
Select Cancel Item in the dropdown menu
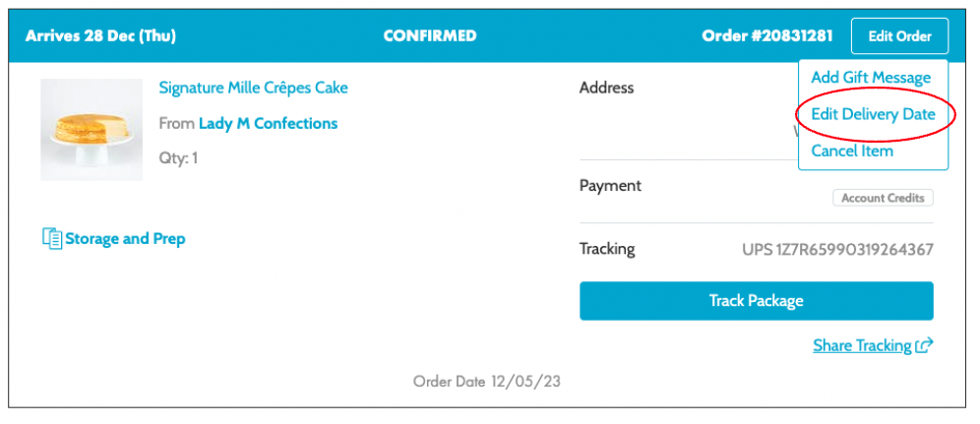click(x=852, y=151)
